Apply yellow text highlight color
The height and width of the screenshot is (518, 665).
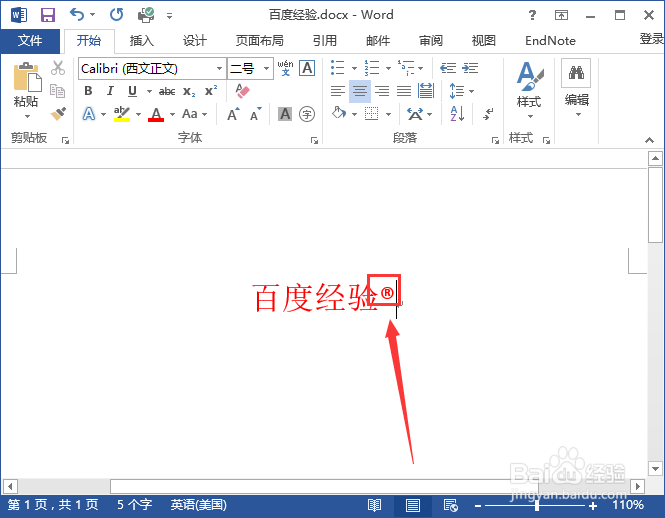click(122, 114)
